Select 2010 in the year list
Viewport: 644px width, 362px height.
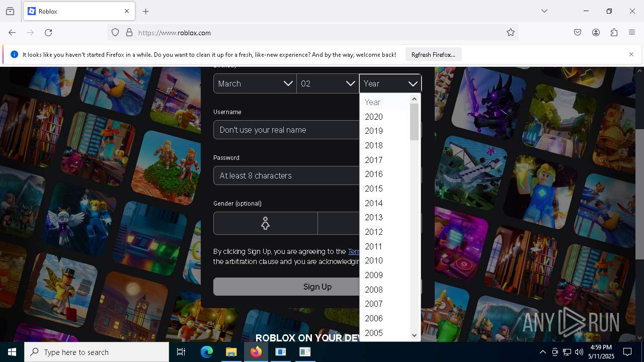(385, 260)
